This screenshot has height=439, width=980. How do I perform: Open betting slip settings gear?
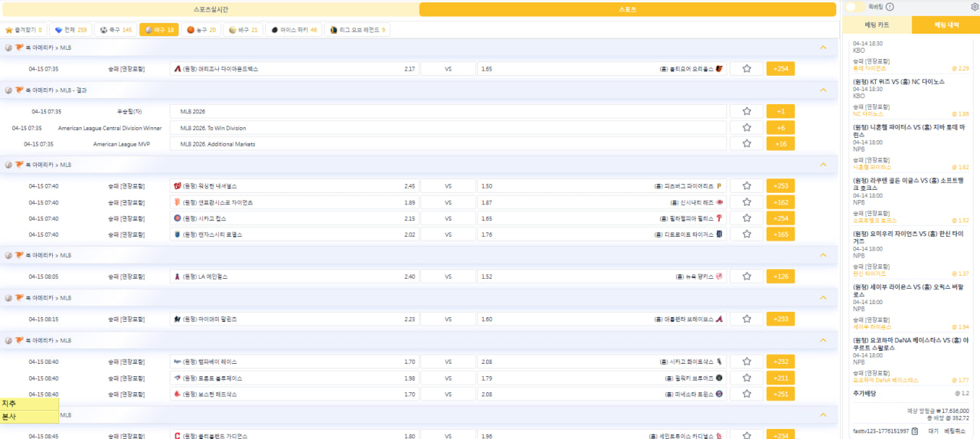click(x=974, y=7)
